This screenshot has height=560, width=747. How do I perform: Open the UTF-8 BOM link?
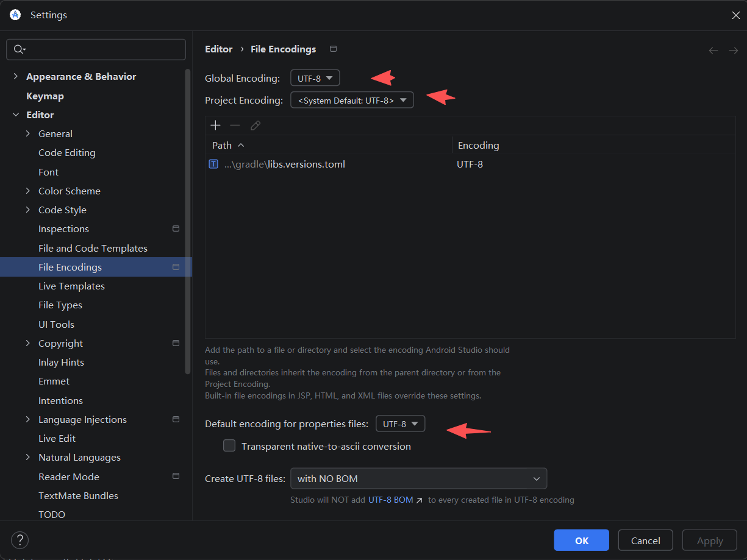point(390,500)
